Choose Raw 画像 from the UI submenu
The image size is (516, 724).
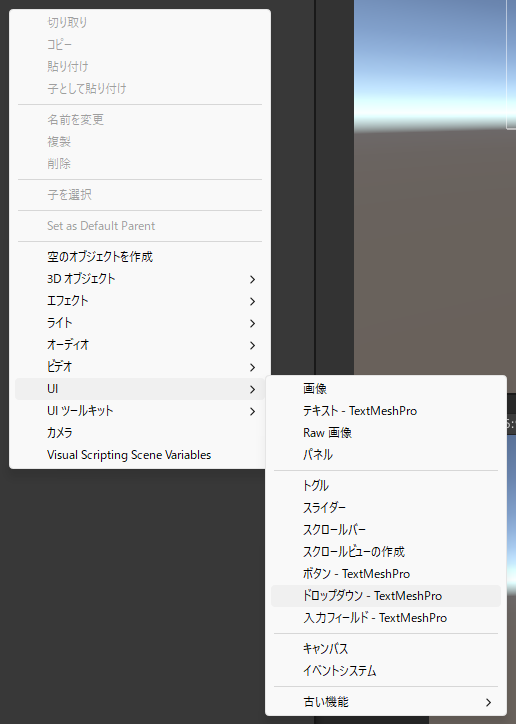386,433
